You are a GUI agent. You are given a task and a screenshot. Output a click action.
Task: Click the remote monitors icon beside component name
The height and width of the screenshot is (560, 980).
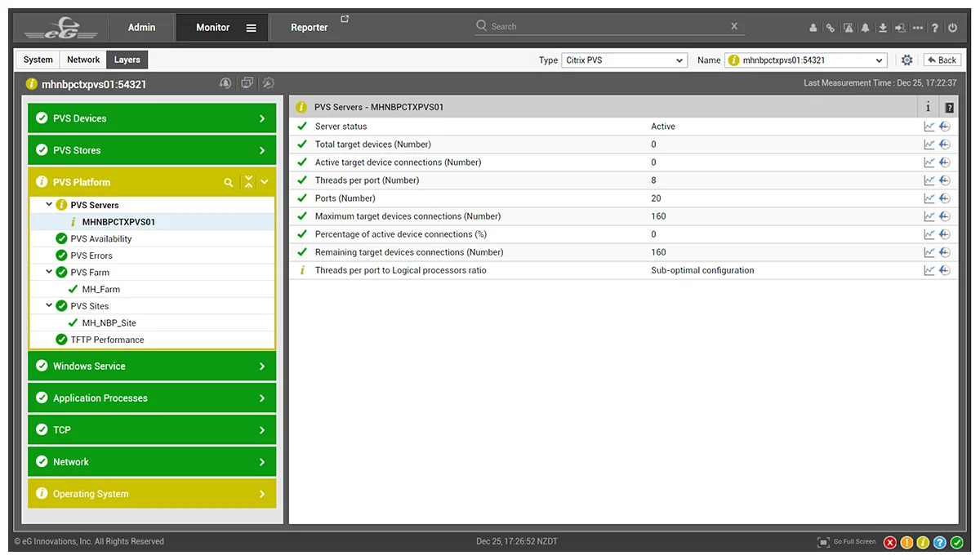pyautogui.click(x=247, y=83)
